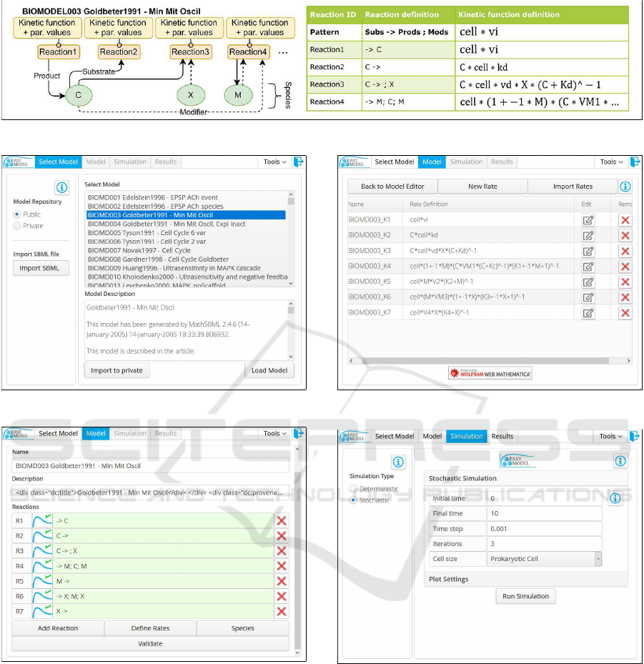Click the edit icon for BIOMD003_K3 rate
The image size is (644, 664).
(588, 251)
